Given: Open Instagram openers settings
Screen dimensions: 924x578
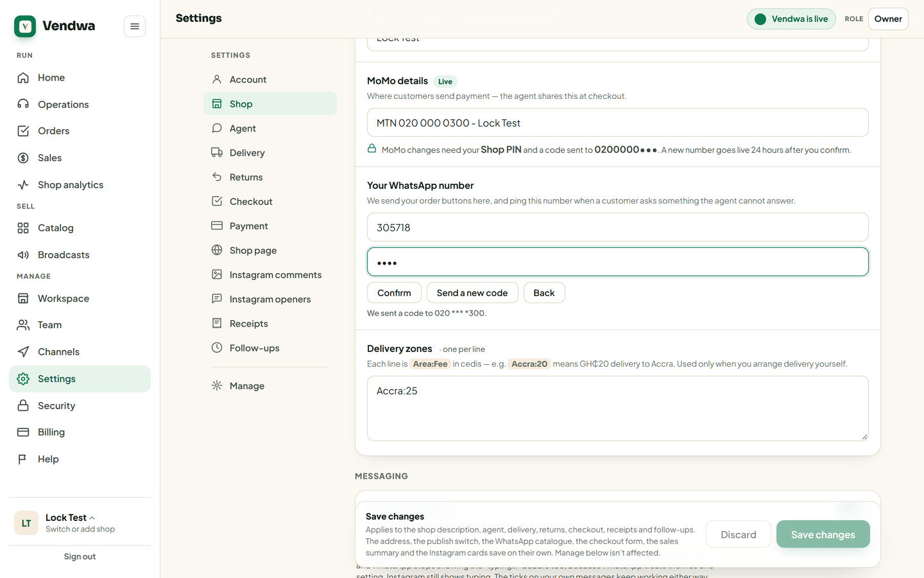Looking at the screenshot, I should coord(270,299).
